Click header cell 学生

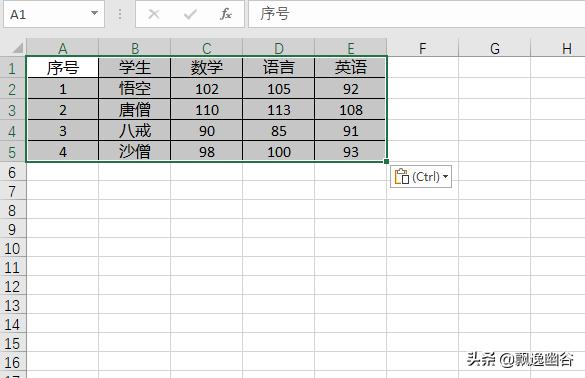click(135, 68)
